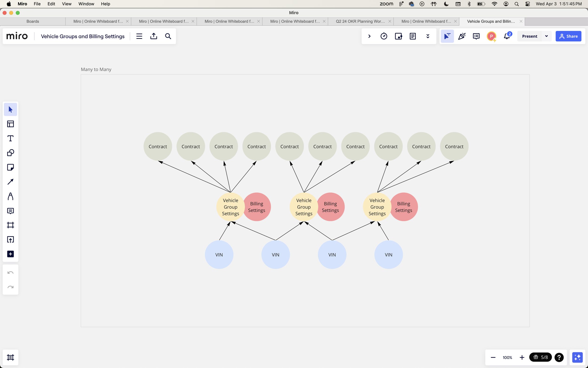Expand more apps double chevron
Viewport: 588px width, 368px height.
(428, 36)
